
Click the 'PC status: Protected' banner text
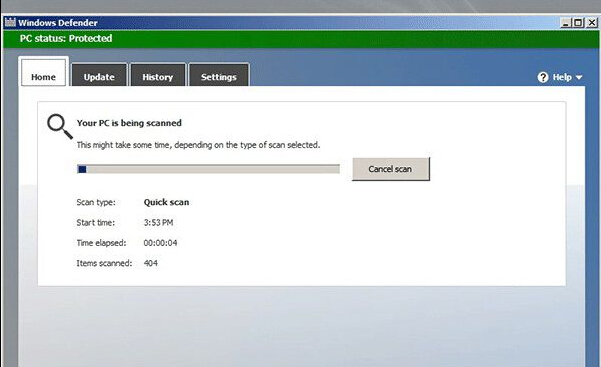(66, 38)
